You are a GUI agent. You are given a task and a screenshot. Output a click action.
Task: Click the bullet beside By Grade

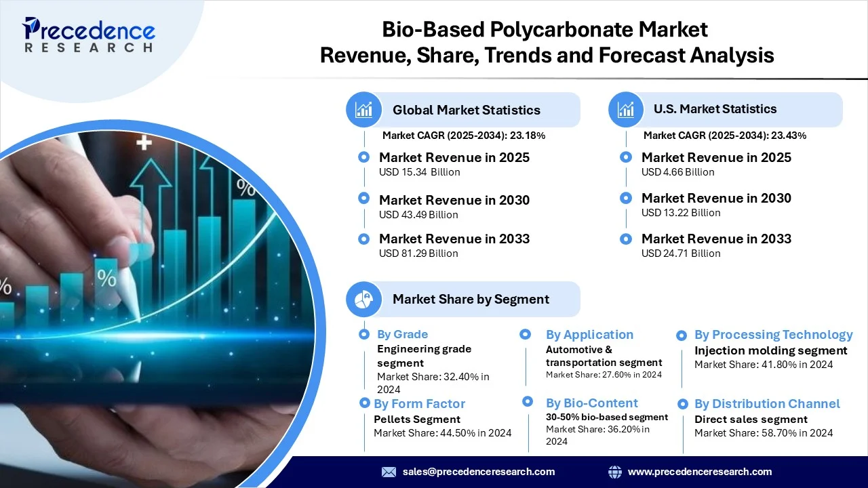(364, 334)
